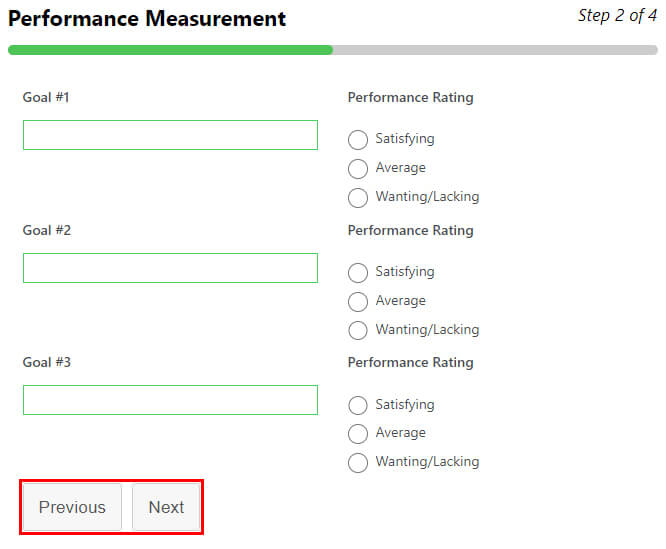
Task: Click the Performance Measurement heading
Action: click(x=147, y=19)
